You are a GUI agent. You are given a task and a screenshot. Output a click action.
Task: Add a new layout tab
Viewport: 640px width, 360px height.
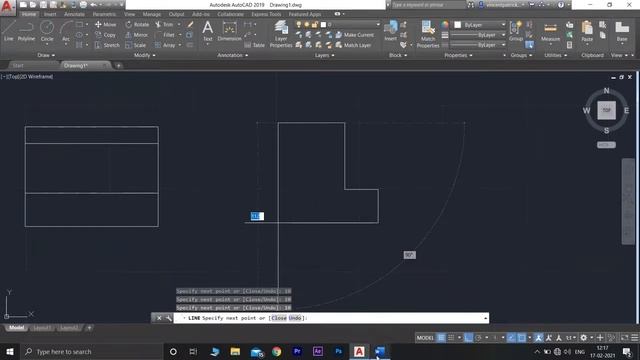click(x=89, y=328)
